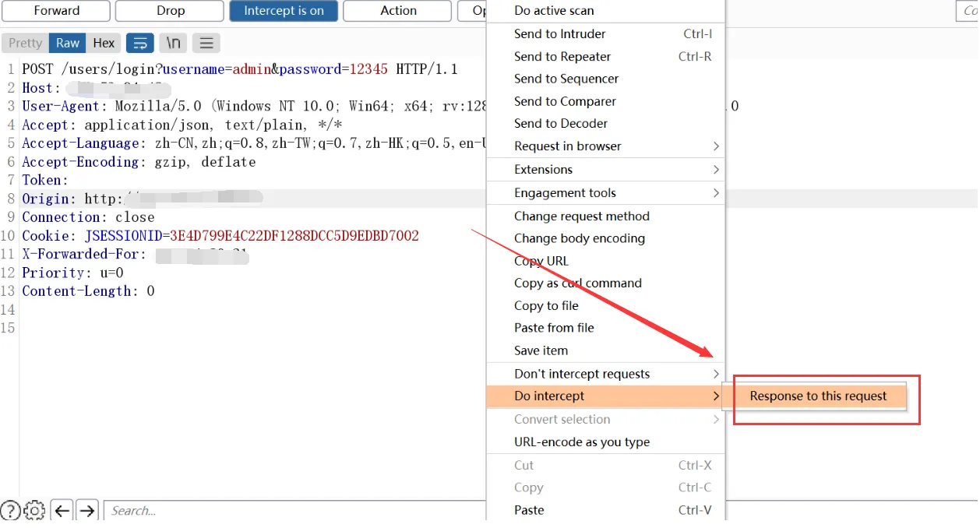Switch to Hex view

coord(104,43)
